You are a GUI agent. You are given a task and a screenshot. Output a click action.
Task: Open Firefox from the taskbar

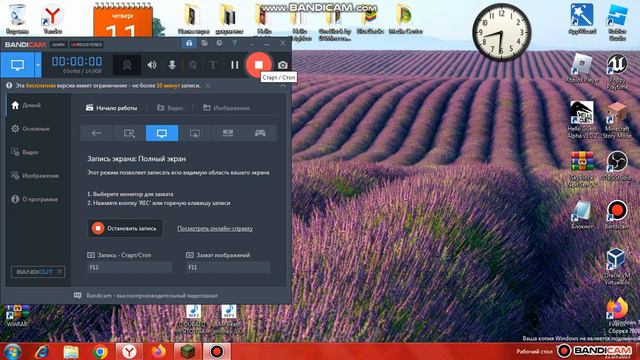point(158,351)
